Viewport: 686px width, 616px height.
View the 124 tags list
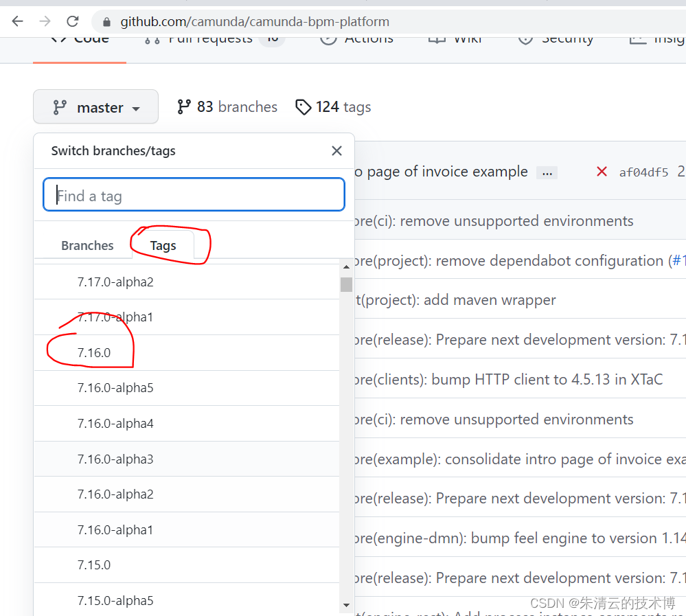pos(333,106)
